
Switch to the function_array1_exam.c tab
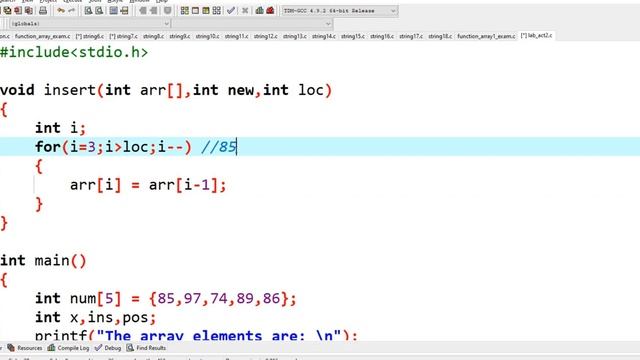coord(486,36)
